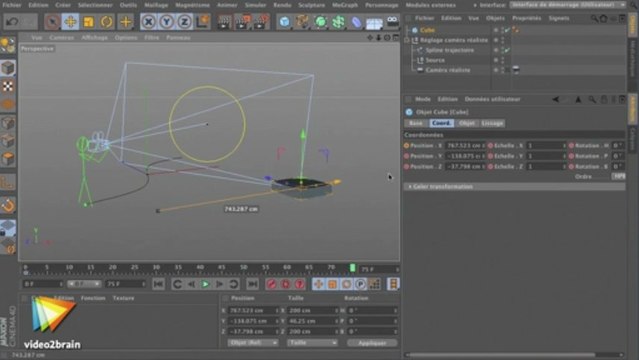639x360 pixels.
Task: Click the up arrow in attribute manager
Action: click(x=578, y=99)
